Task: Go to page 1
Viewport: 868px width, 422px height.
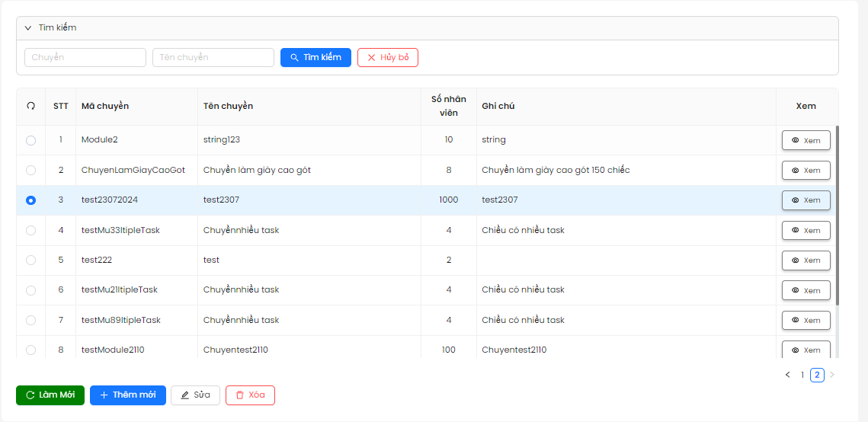Action: click(x=802, y=375)
